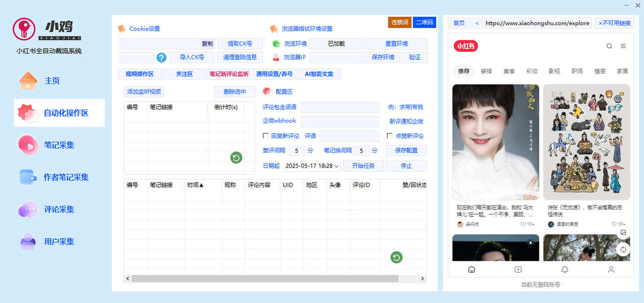Click the 复制 button

(207, 44)
